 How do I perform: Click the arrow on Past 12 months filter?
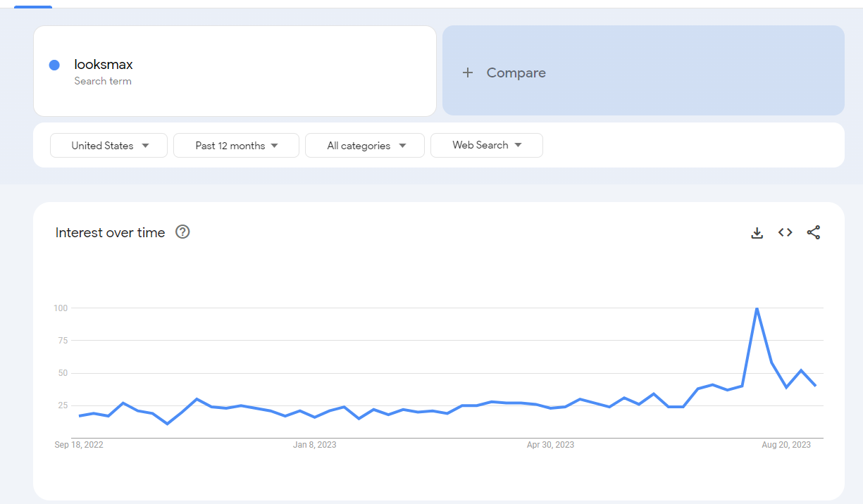click(274, 146)
